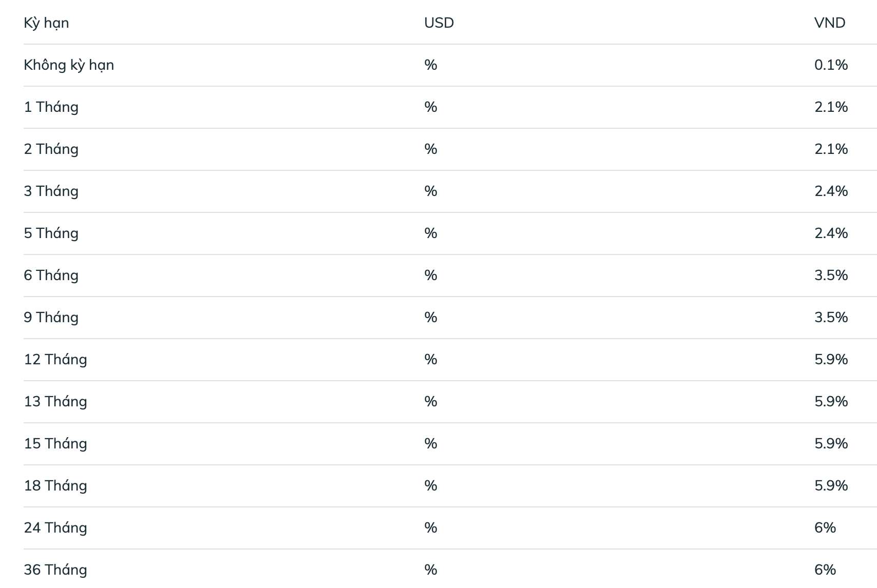Select the Không kỳ hạn row label
This screenshot has width=877, height=588.
pyautogui.click(x=69, y=65)
